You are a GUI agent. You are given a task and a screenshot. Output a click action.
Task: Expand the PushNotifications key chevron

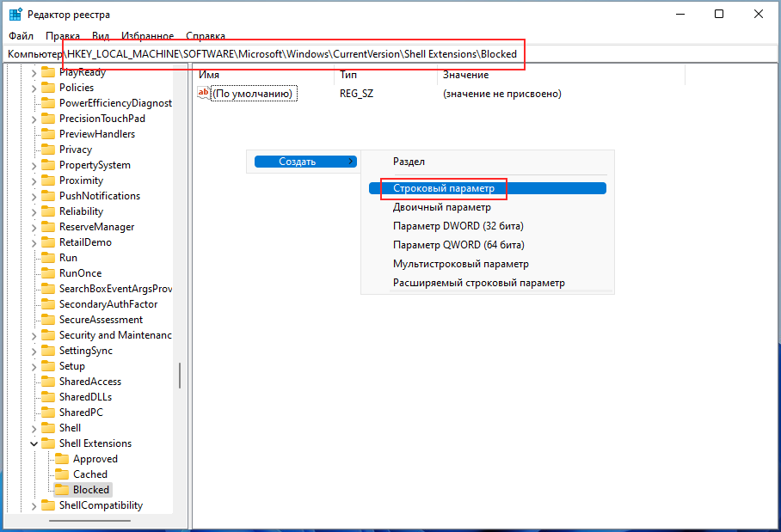(34, 196)
